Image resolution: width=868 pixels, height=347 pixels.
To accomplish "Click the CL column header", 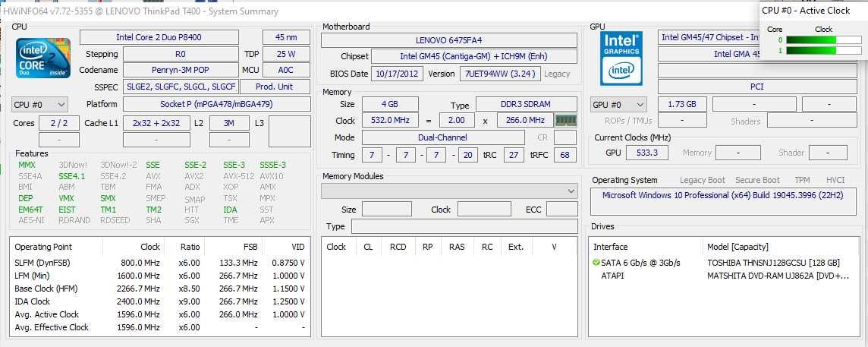I will pyautogui.click(x=368, y=247).
